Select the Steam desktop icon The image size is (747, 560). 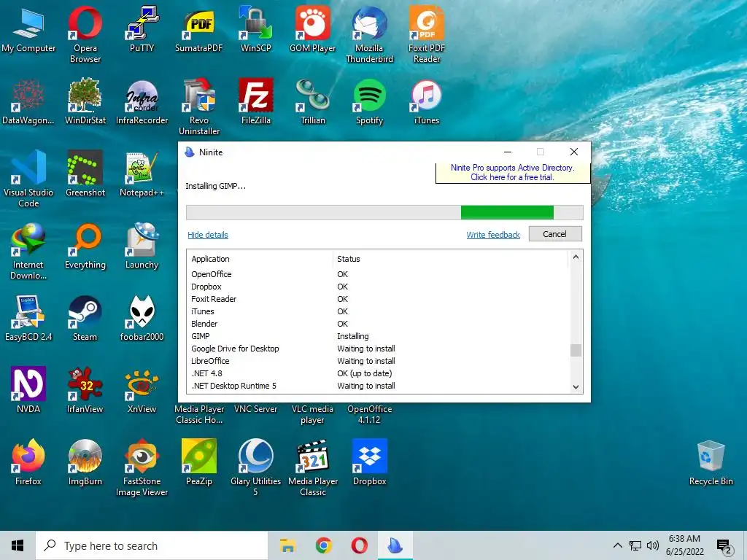(x=85, y=319)
